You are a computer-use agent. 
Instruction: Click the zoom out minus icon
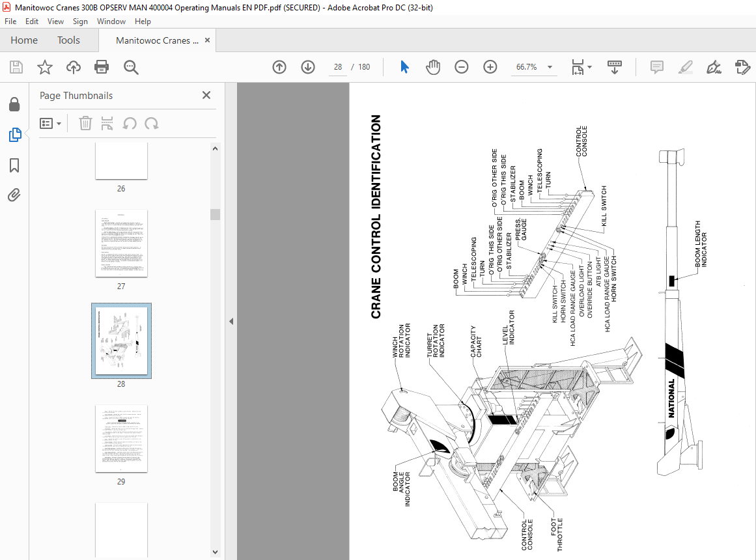462,67
